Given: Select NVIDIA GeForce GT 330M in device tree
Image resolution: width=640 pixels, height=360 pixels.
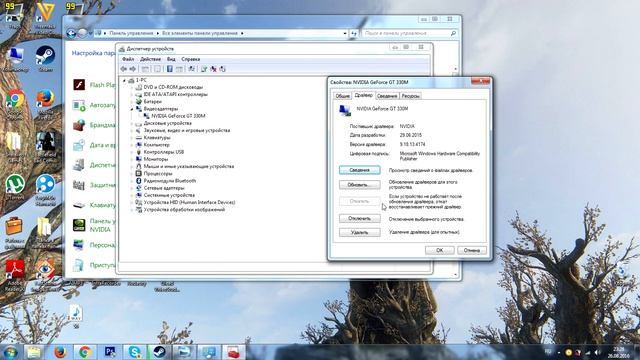Looking at the screenshot, I should tap(178, 116).
